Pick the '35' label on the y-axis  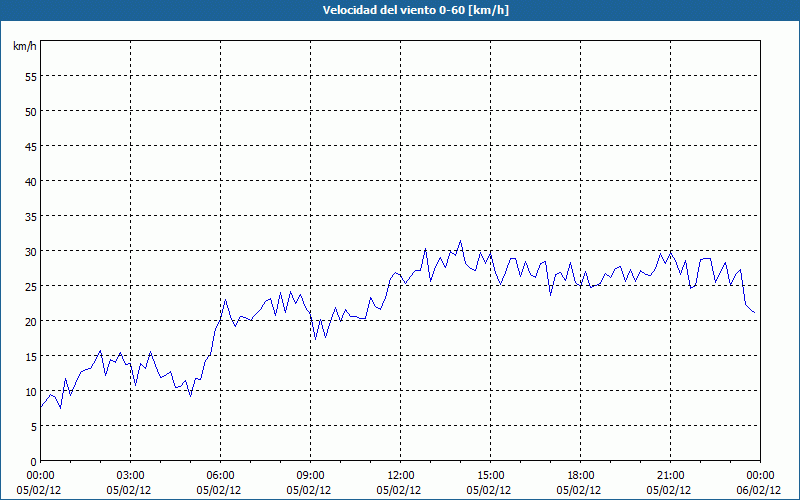click(31, 217)
